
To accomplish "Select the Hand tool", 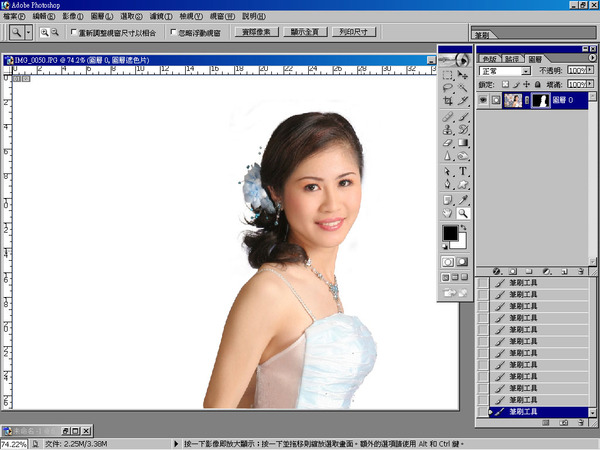I will pos(447,213).
